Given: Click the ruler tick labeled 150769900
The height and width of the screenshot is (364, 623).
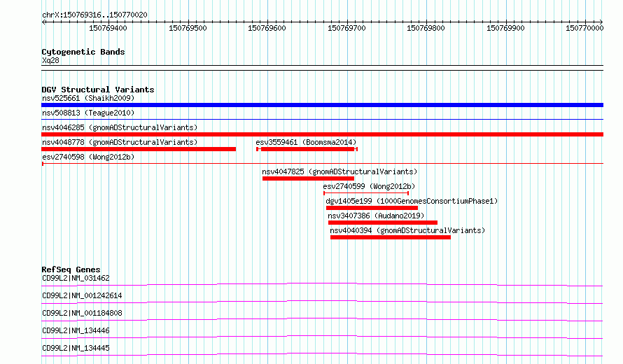Looking at the screenshot, I should [506, 28].
